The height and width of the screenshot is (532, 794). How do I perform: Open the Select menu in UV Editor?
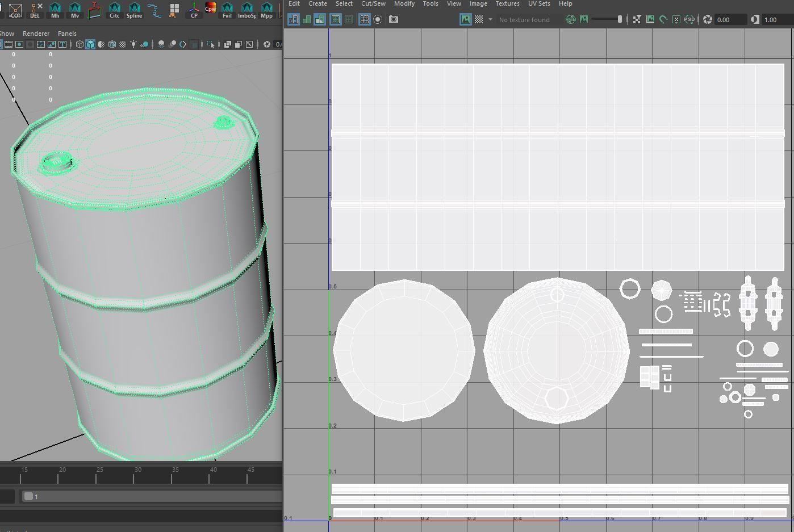[344, 4]
